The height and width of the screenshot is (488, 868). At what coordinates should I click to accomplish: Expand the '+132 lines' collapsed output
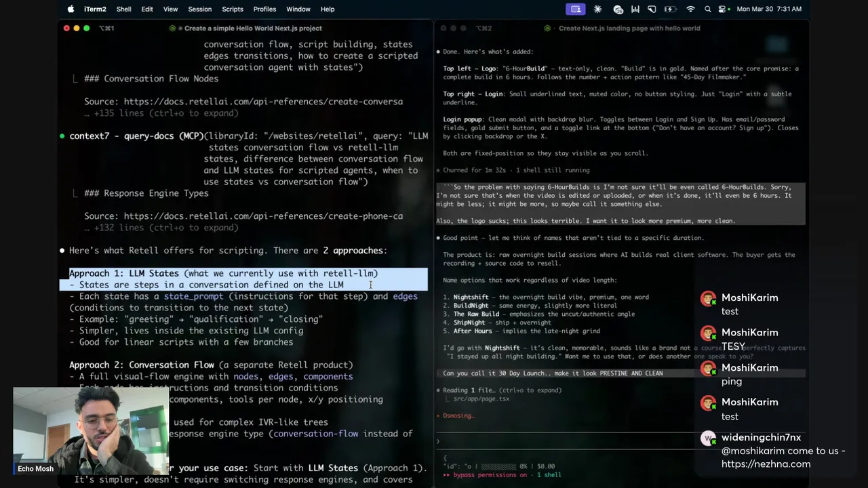click(161, 228)
